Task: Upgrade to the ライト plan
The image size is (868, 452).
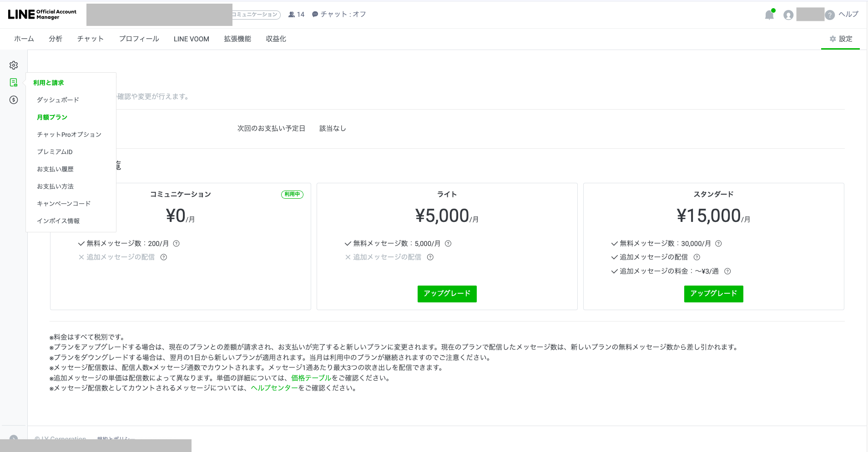Action: tap(447, 294)
